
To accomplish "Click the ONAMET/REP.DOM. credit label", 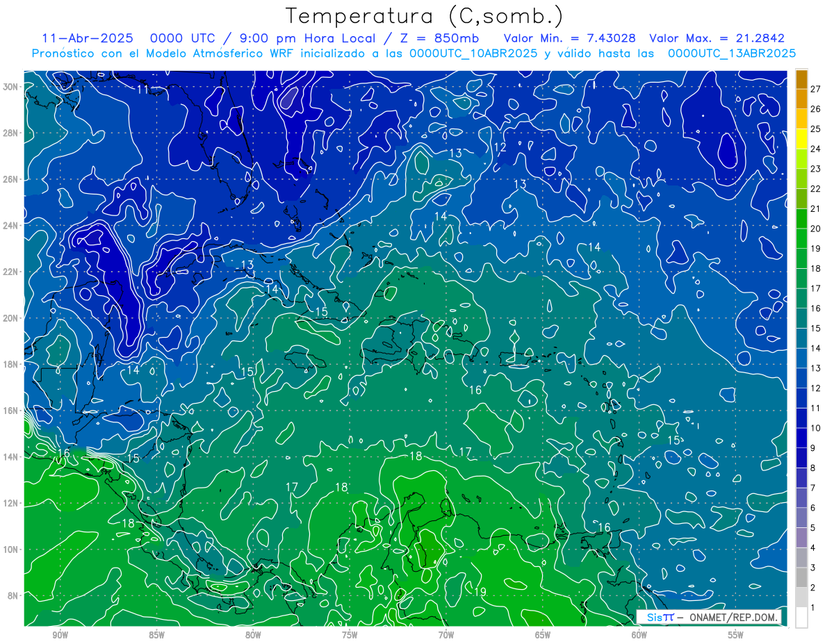I will tap(734, 617).
